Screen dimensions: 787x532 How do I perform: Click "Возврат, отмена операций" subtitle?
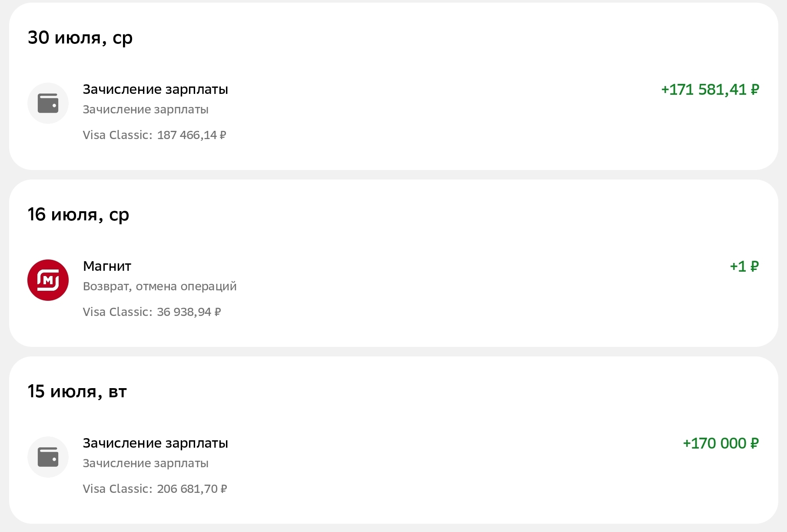pos(159,286)
